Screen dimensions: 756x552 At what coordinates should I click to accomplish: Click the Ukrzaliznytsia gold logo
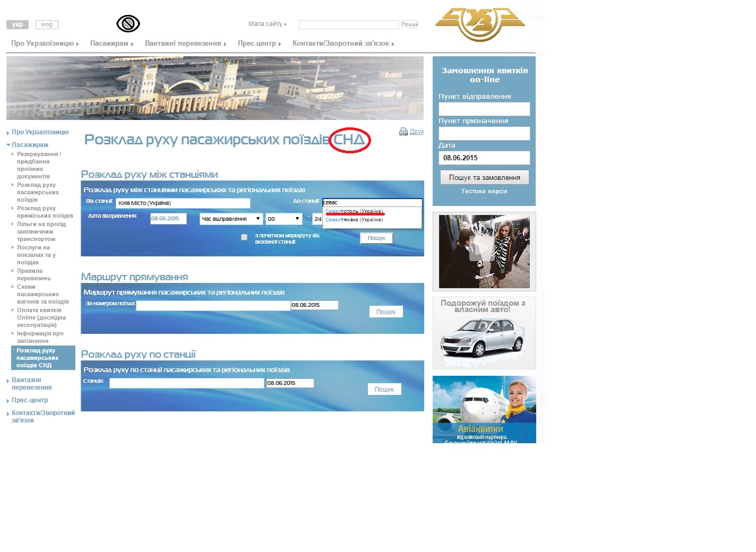[480, 24]
